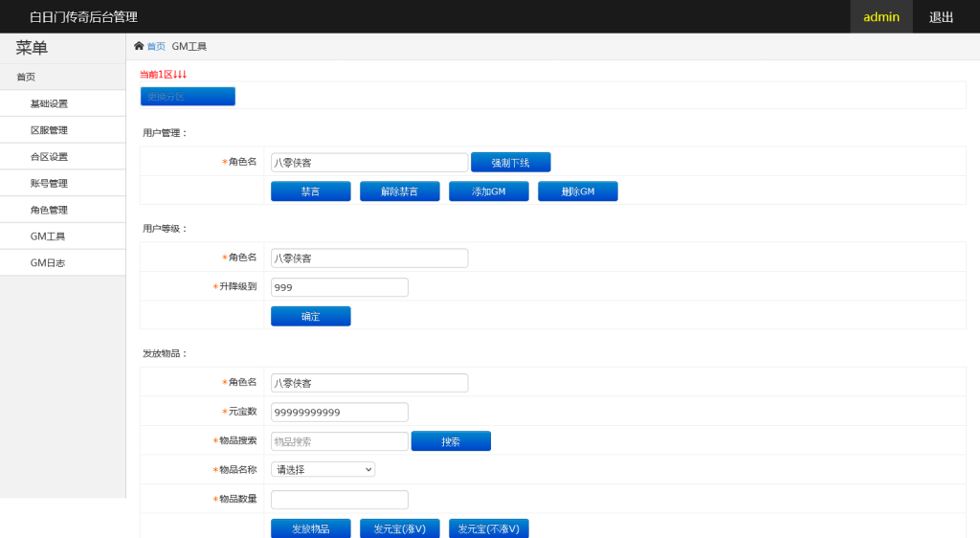Click the 搜索 item search button
Image resolution: width=980 pixels, height=538 pixels.
pyautogui.click(x=451, y=441)
